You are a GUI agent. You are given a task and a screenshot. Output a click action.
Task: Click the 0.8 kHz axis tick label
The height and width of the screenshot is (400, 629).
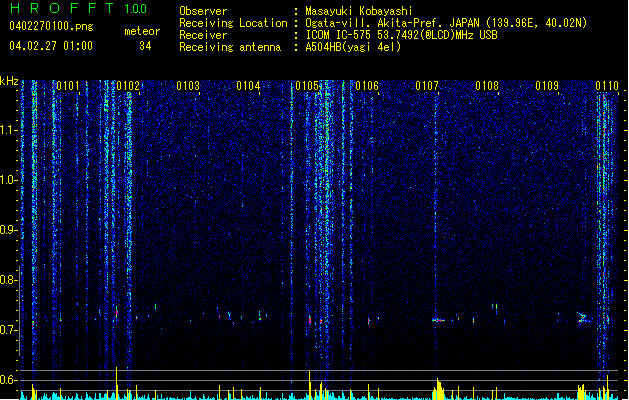[x=8, y=280]
